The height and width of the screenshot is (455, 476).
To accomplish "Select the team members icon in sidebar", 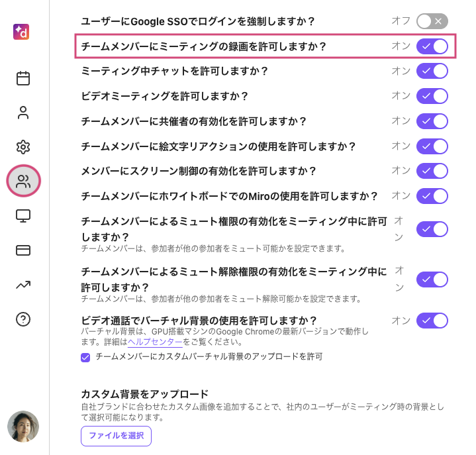I will 24,181.
